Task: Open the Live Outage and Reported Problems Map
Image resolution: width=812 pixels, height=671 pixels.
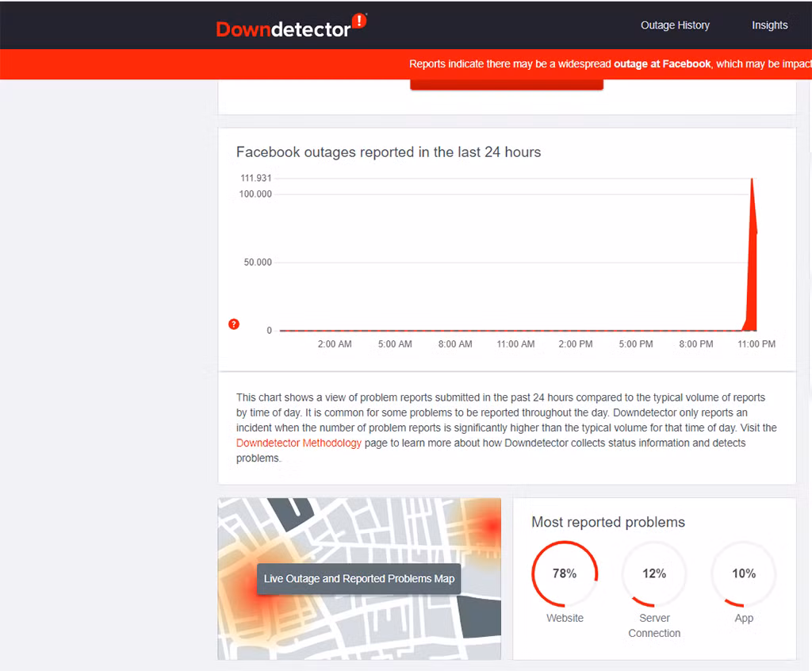Action: [x=359, y=579]
